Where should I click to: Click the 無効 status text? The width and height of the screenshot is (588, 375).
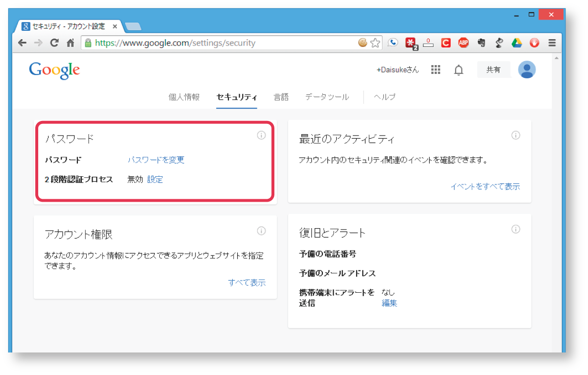tap(135, 180)
